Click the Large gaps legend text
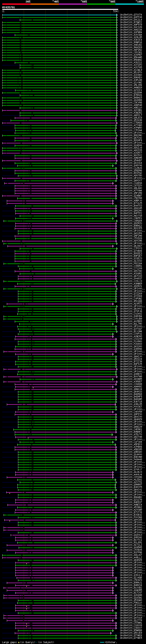Viewport: 146px width, 644px height. coord(10,642)
